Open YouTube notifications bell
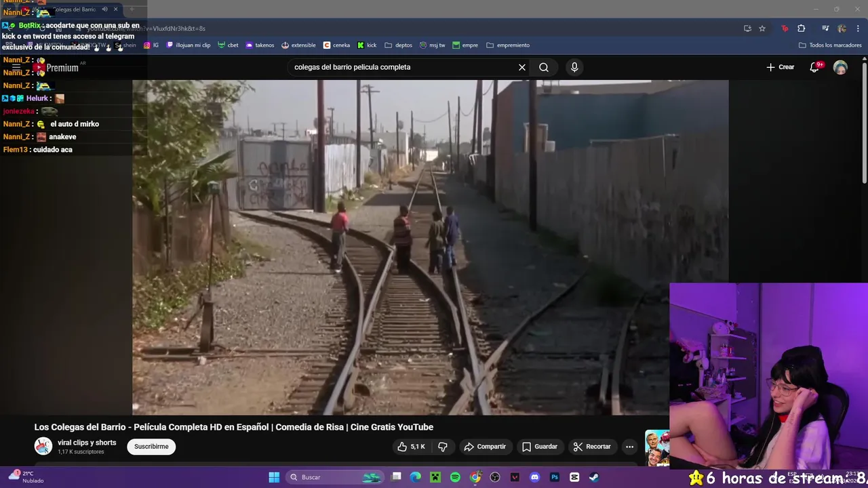Screen dimensions: 868x488 (814, 67)
